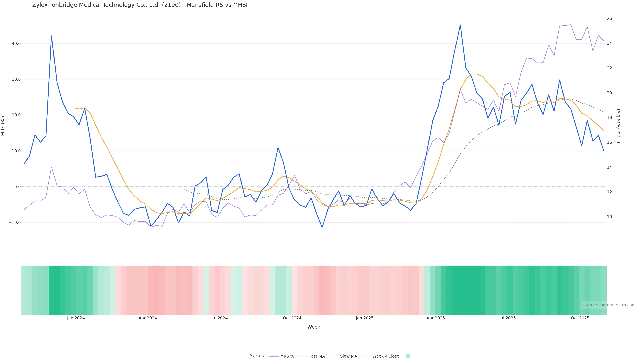
Task: Click the blue MRS % legend line icon
Action: coord(274,356)
